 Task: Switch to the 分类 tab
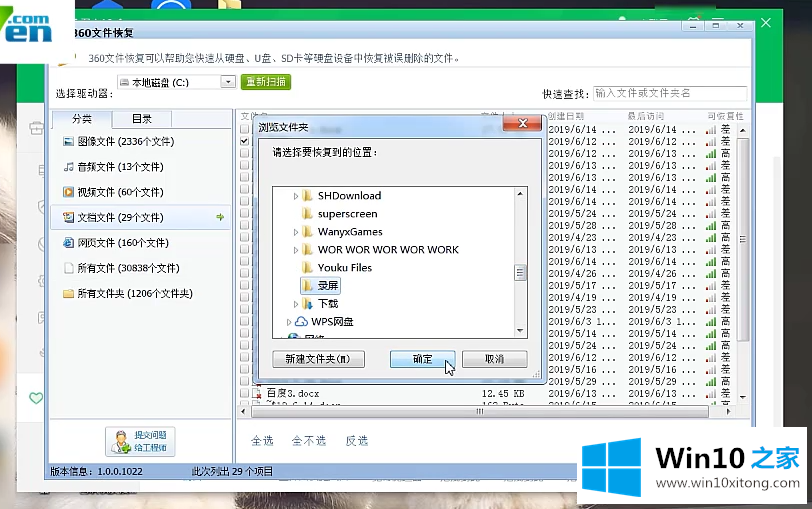click(x=82, y=119)
